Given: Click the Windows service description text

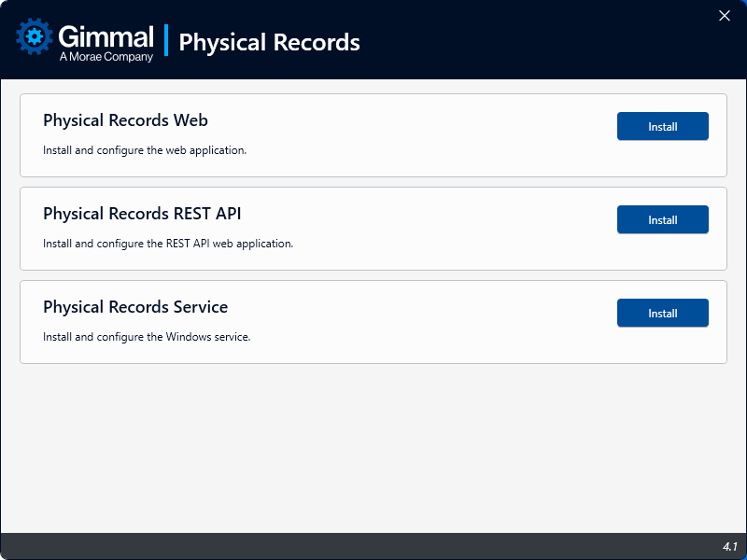Looking at the screenshot, I should (x=147, y=337).
